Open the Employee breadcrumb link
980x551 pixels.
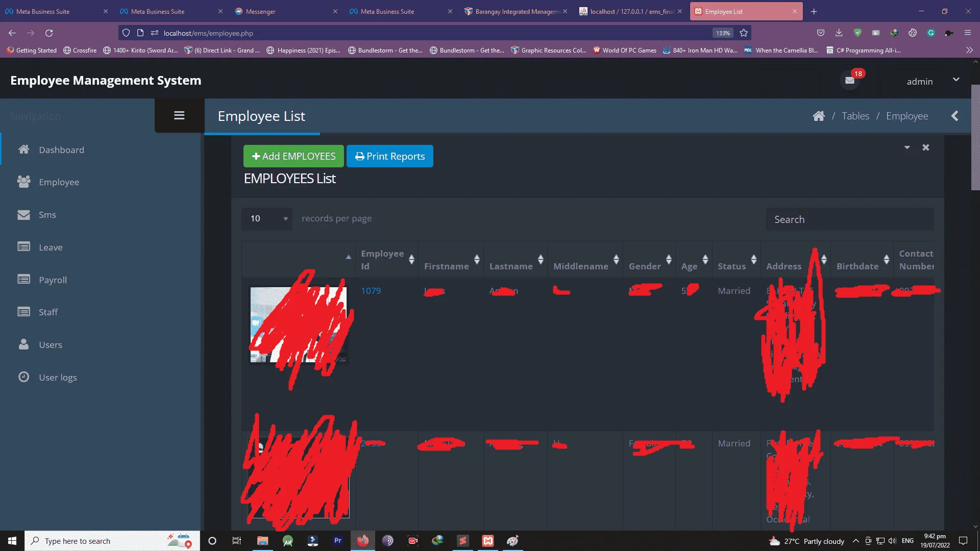[907, 116]
